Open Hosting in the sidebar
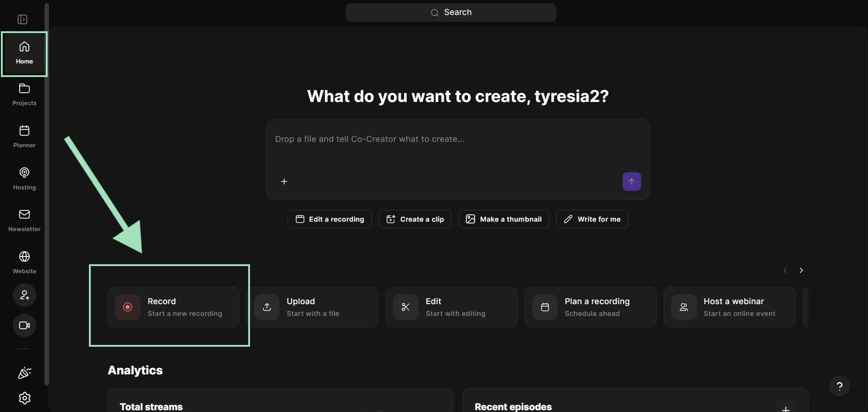This screenshot has height=412, width=868. click(25, 179)
